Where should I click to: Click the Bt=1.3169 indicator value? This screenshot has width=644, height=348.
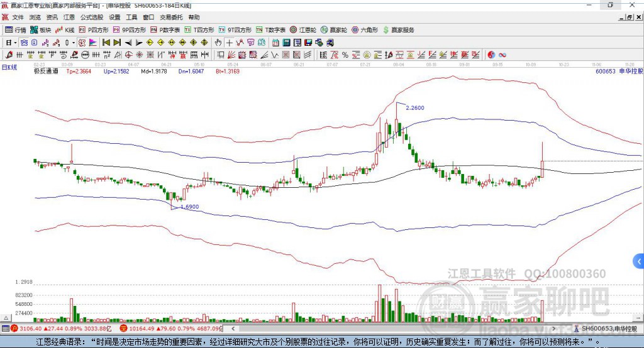pyautogui.click(x=228, y=71)
